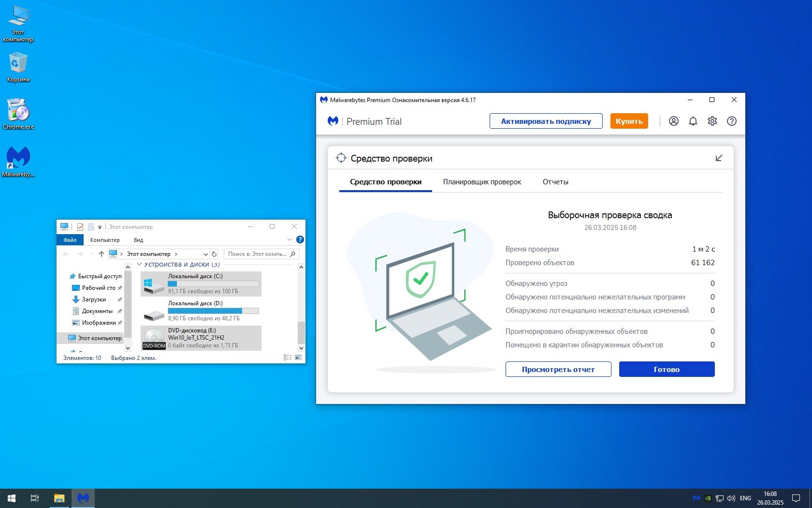Screen dimensions: 812x508
Task: Click the Properties icon in Explorer's title bar
Action: point(80,226)
